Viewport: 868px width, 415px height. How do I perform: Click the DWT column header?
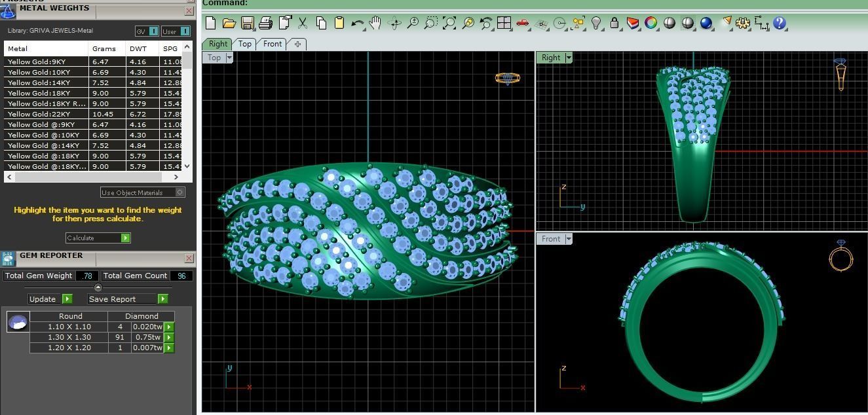[141, 48]
